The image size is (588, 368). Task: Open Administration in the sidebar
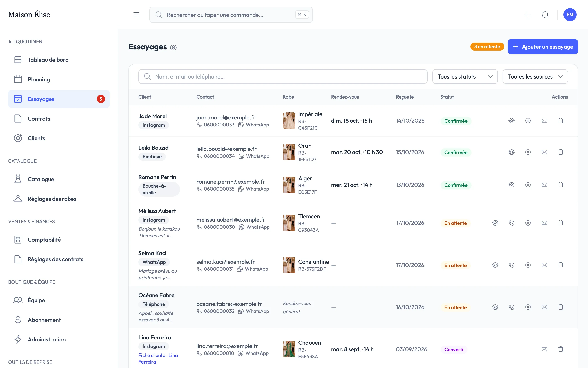(x=59, y=339)
